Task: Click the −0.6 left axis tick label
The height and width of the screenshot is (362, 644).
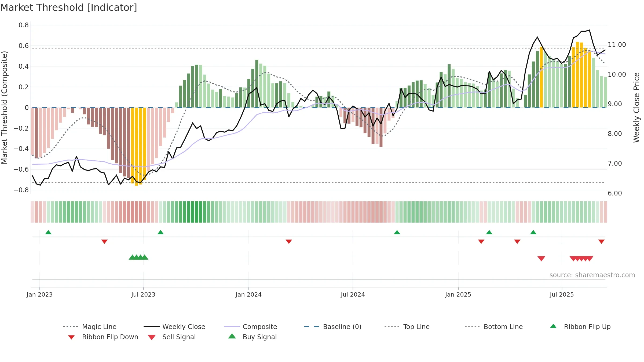Action: (x=21, y=169)
